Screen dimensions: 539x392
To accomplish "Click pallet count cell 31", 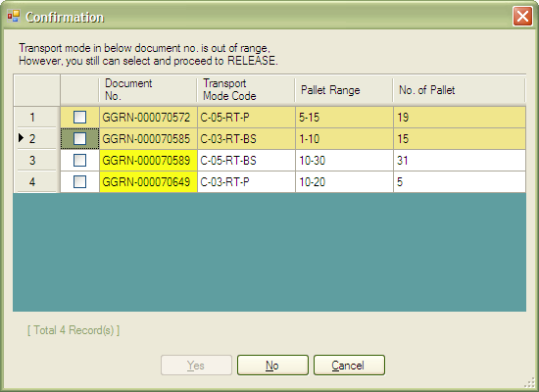I will click(460, 161).
